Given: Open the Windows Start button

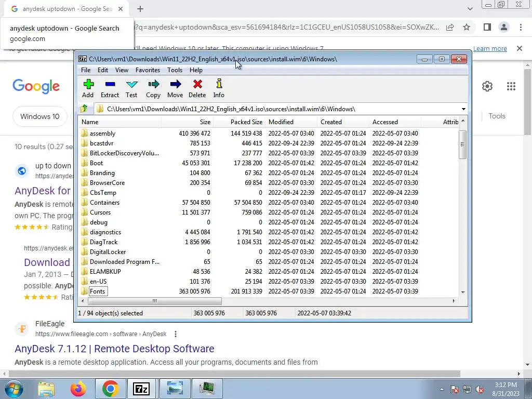Looking at the screenshot, I should 14,389.
